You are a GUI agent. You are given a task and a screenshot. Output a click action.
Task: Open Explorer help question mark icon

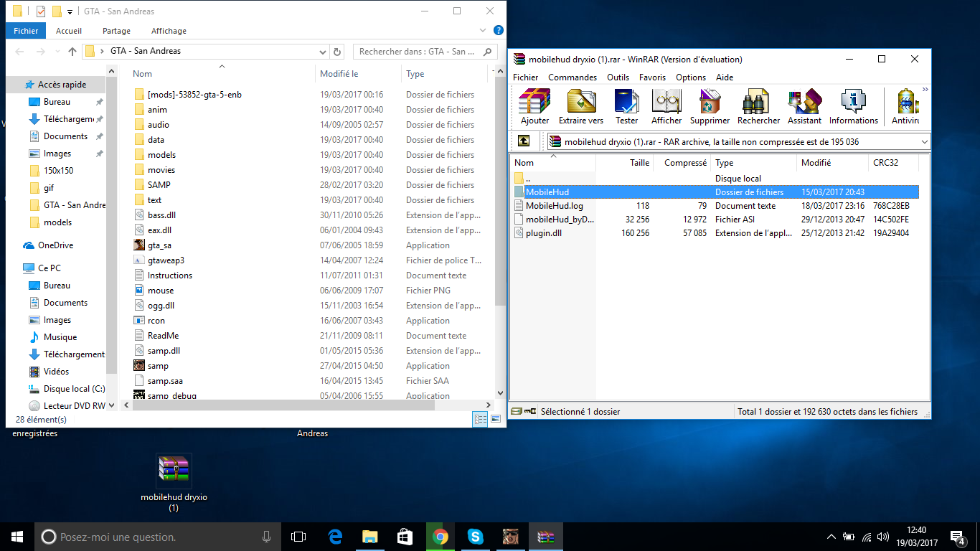[498, 30]
